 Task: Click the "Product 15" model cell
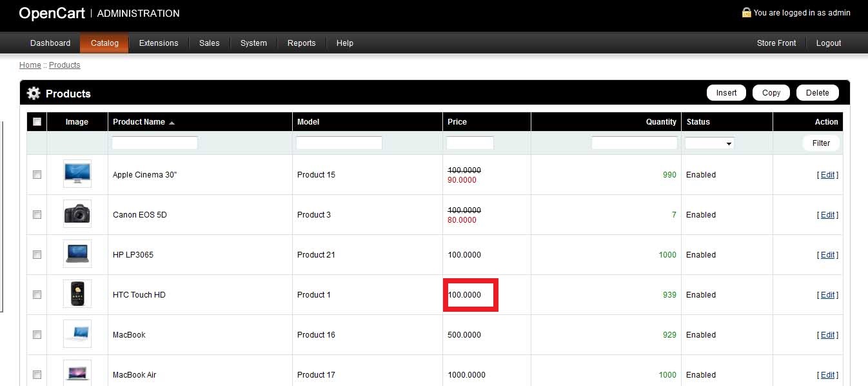316,175
